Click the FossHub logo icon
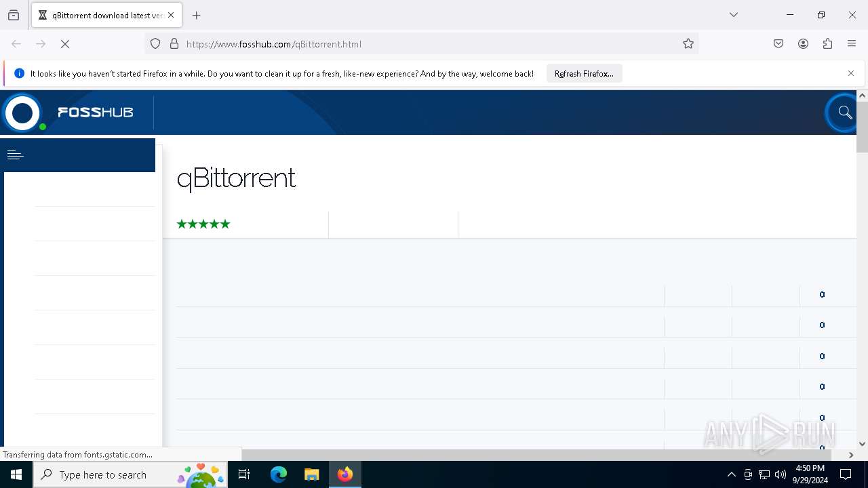 pyautogui.click(x=23, y=113)
